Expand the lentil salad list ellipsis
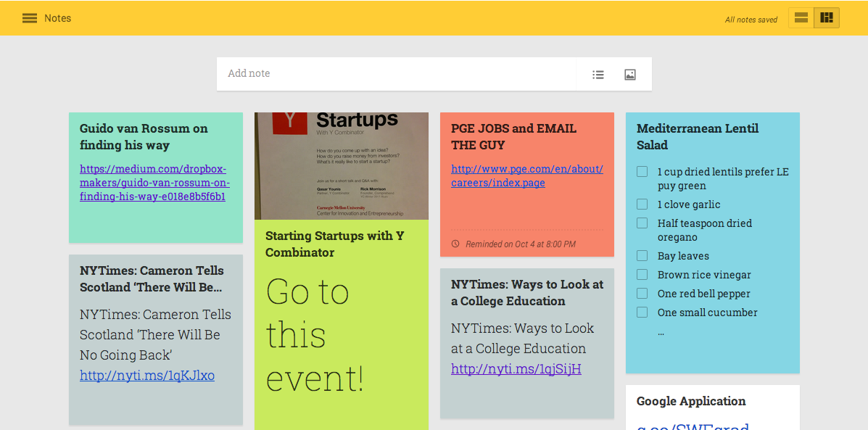The image size is (868, 430). point(661,333)
